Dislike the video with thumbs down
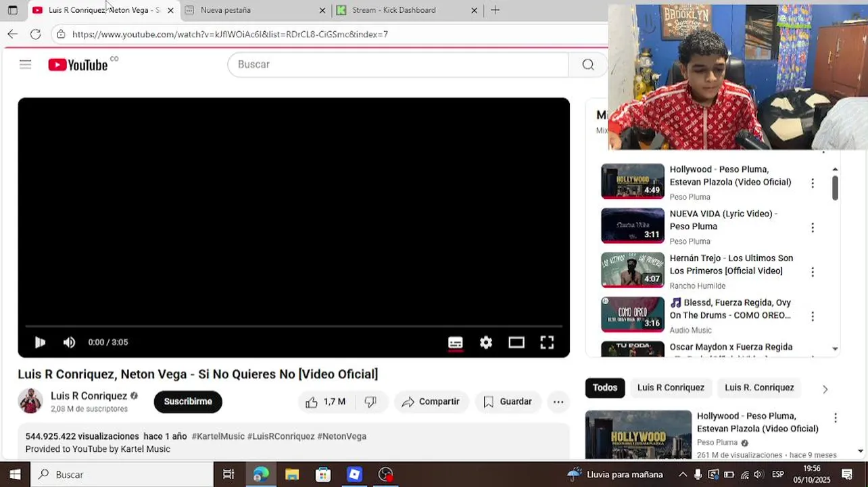The image size is (868, 487). pos(370,402)
